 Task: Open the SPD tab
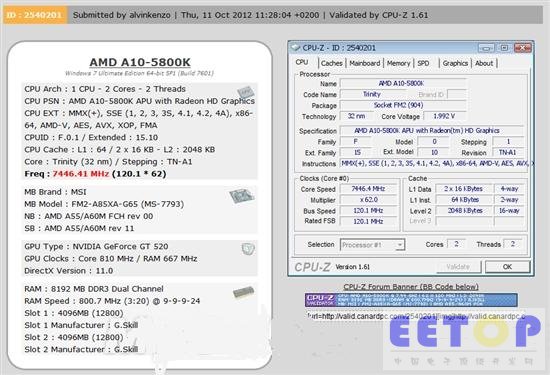click(x=423, y=63)
